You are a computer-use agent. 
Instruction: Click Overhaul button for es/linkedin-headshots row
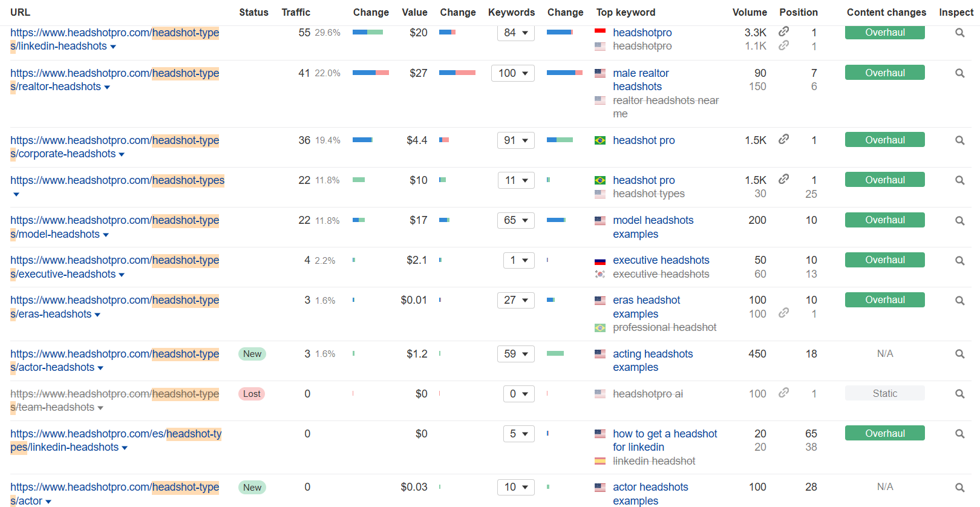tap(885, 433)
